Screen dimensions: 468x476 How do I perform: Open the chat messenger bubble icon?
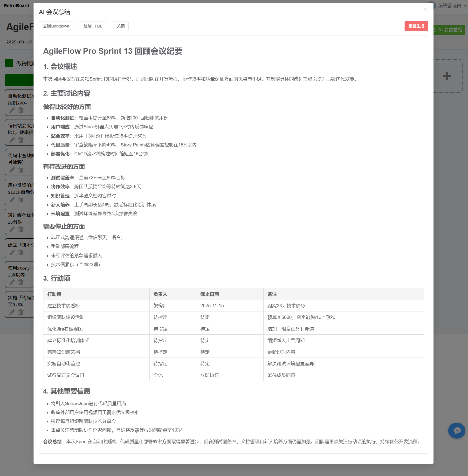(456, 430)
